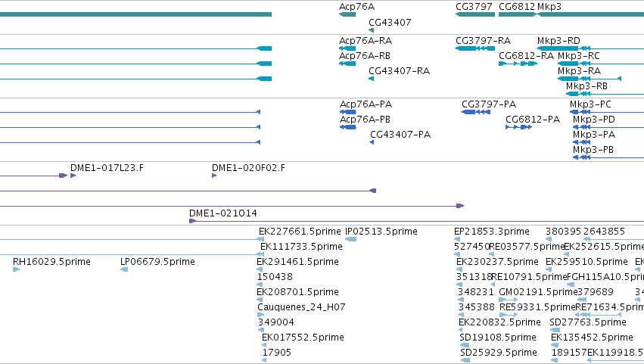Select the EK017552.5prime EST label

click(x=303, y=338)
